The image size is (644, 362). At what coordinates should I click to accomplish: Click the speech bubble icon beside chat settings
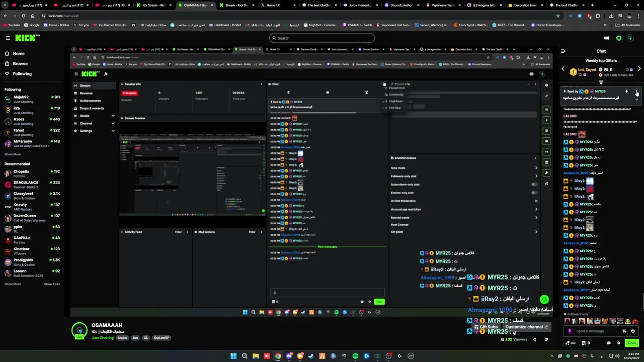(608, 343)
